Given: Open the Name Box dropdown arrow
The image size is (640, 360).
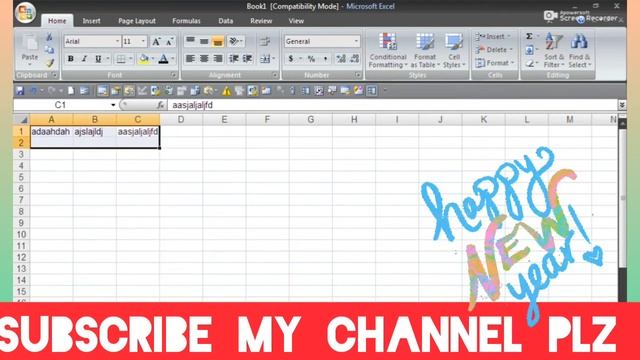Looking at the screenshot, I should (113, 105).
